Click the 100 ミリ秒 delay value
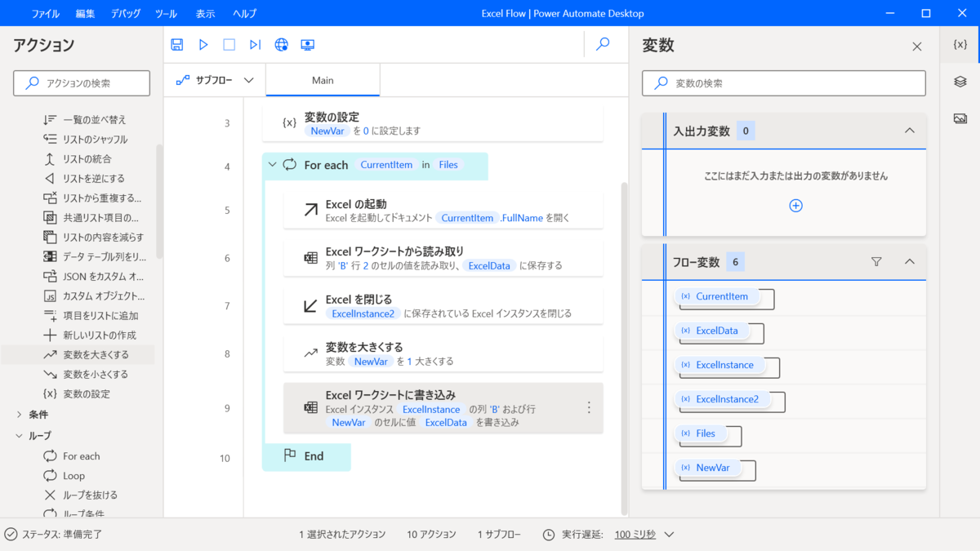This screenshot has width=980, height=551. (x=635, y=535)
